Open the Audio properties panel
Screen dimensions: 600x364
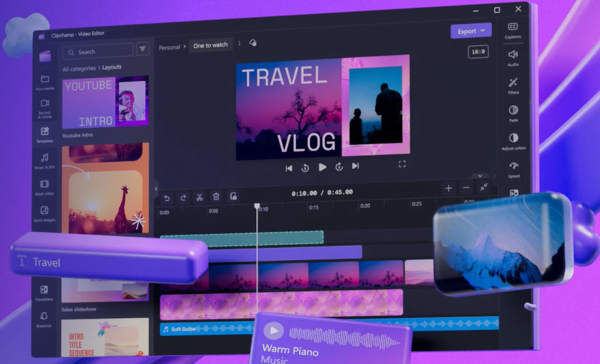click(513, 57)
